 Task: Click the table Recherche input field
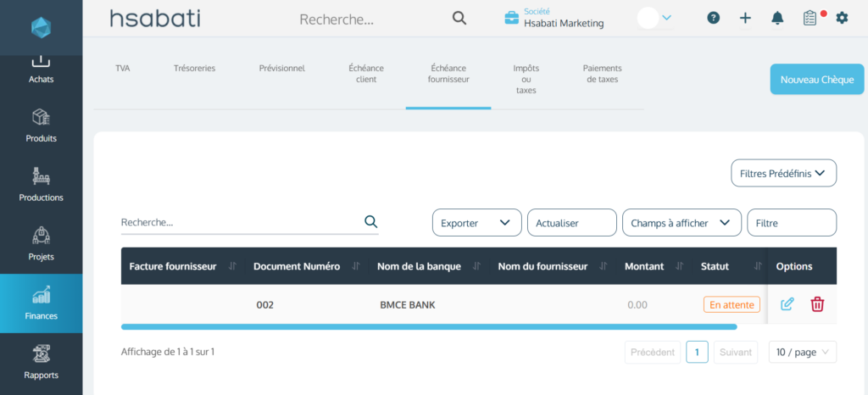[240, 222]
